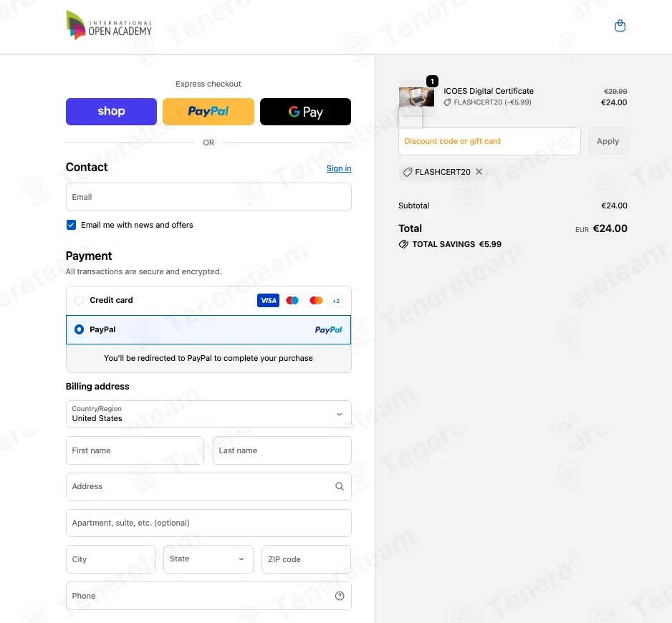This screenshot has height=623, width=672.
Task: Click the address search magnifier icon
Action: pos(340,486)
